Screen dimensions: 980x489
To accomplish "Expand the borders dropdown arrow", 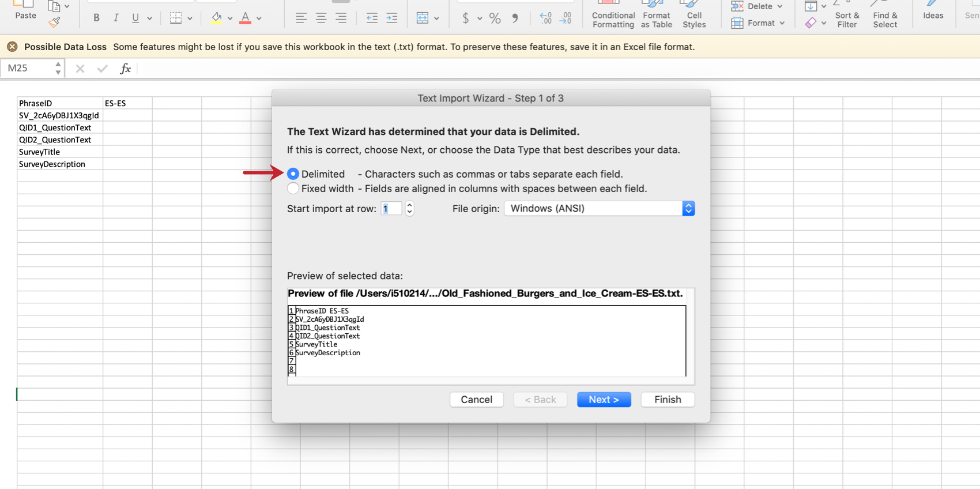I will coord(190,18).
